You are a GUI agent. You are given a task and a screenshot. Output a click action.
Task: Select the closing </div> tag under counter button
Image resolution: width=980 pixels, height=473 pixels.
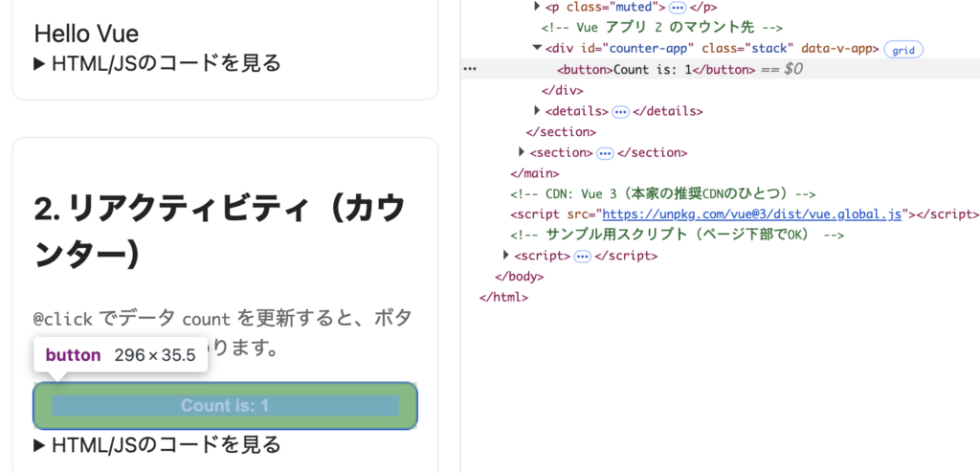pyautogui.click(x=562, y=91)
